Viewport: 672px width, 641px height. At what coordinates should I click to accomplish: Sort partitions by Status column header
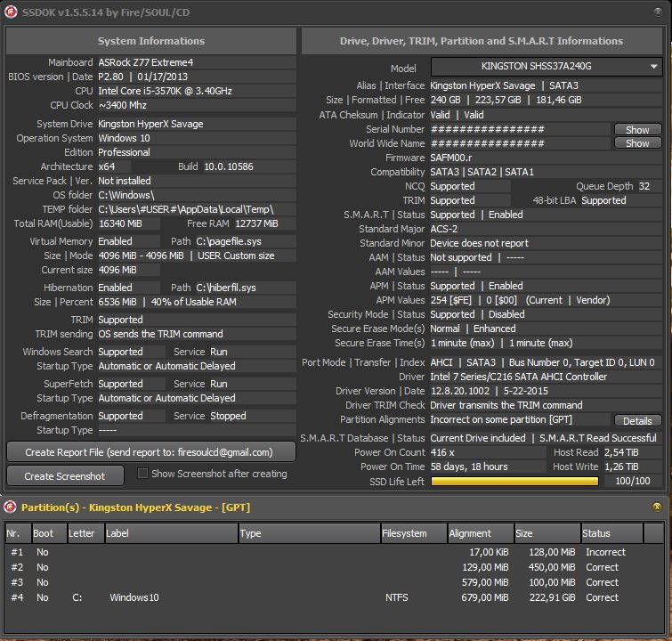612,533
